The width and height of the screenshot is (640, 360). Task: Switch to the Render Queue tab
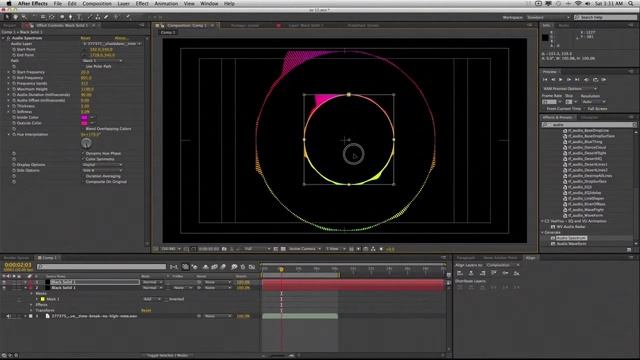click(17, 258)
